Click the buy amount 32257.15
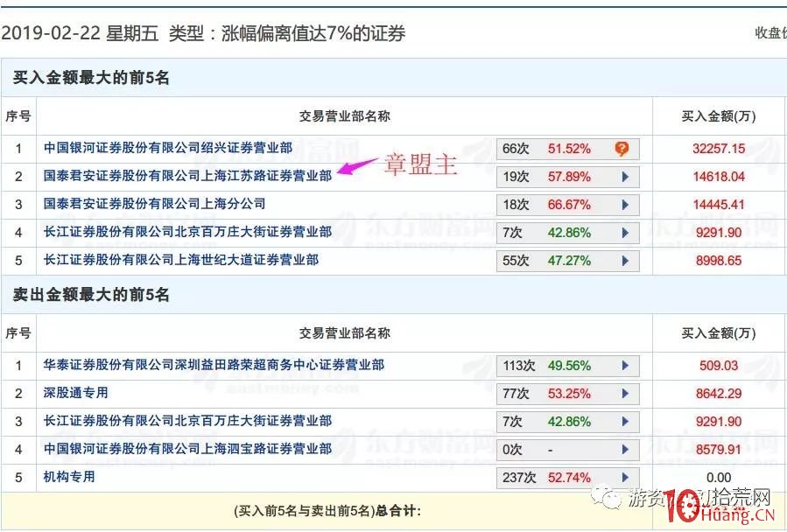787x532 pixels. (x=719, y=149)
